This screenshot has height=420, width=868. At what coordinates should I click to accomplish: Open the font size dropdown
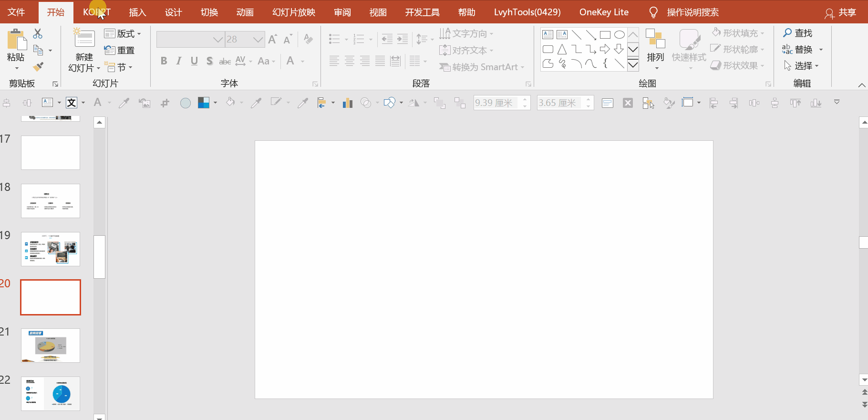coord(258,40)
